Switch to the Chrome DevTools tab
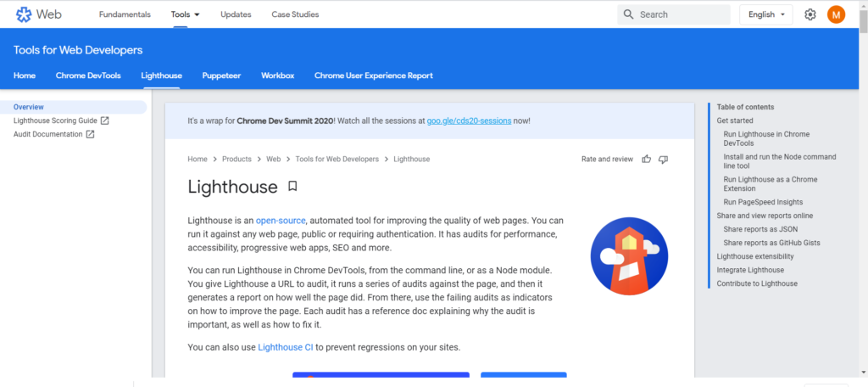The image size is (868, 387). (x=88, y=76)
